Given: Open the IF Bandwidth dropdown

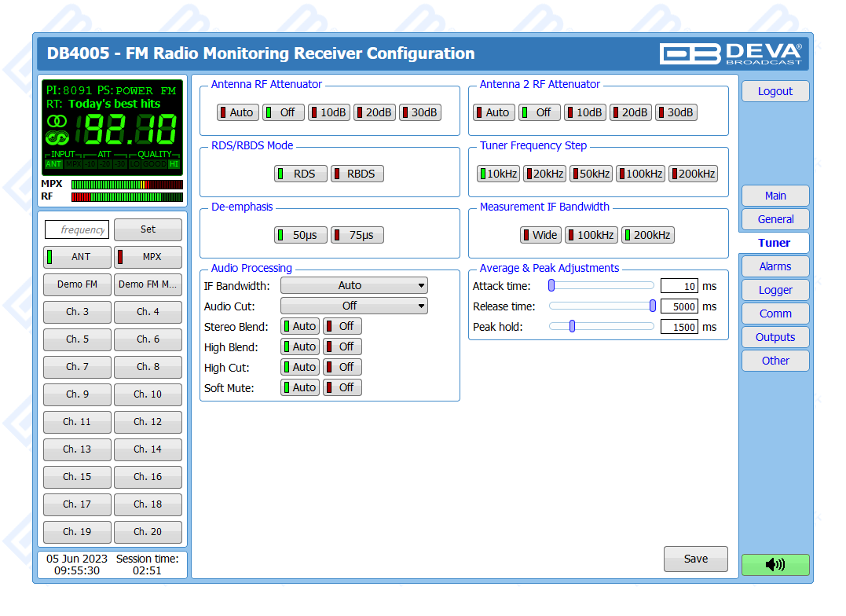Looking at the screenshot, I should [x=353, y=285].
